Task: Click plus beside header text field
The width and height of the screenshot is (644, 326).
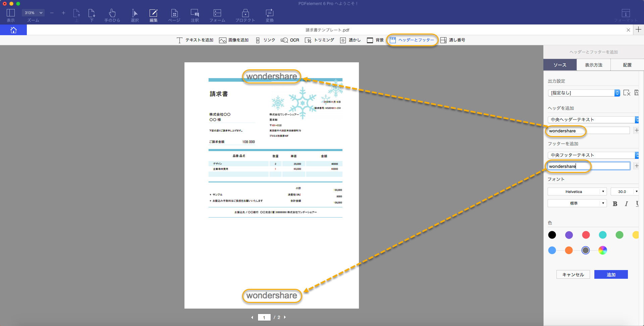Action: pos(636,130)
